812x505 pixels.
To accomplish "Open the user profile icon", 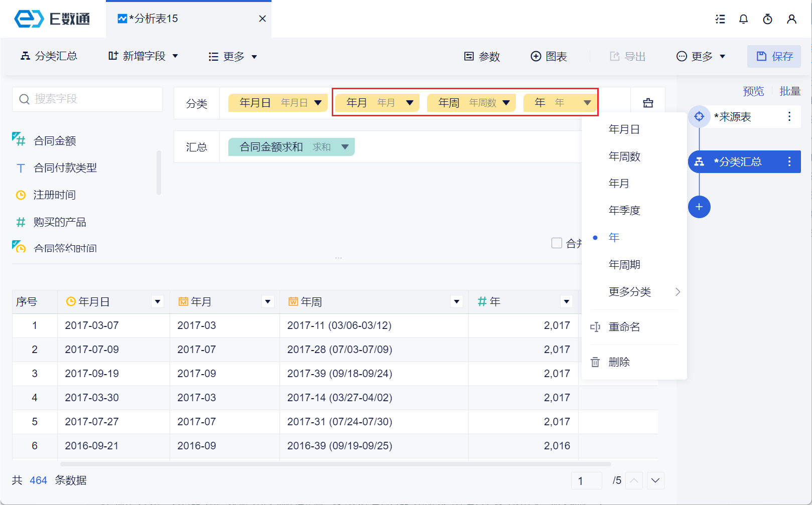I will pyautogui.click(x=791, y=19).
